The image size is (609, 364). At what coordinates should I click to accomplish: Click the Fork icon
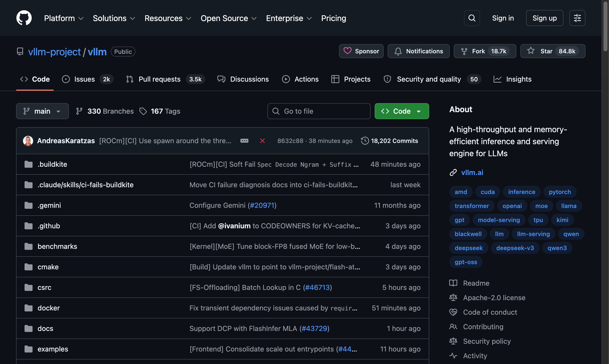tap(464, 51)
